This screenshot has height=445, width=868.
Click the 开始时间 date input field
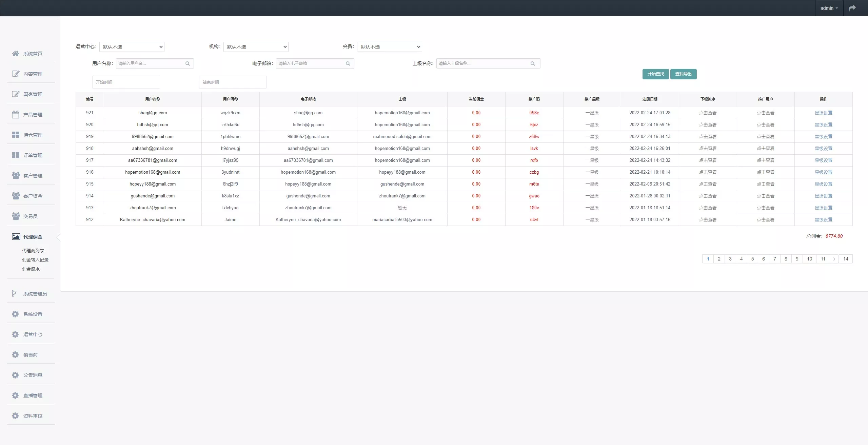(x=126, y=82)
